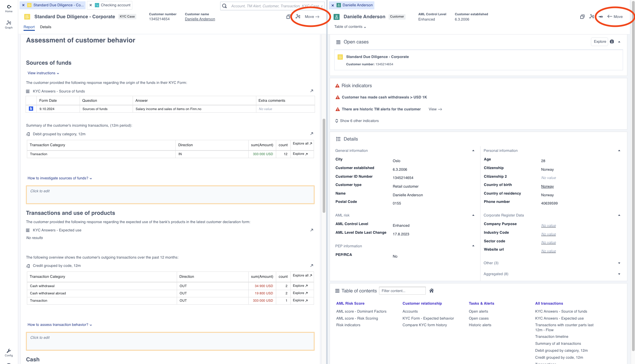Open Danielle Anderson customer name link

pos(200,19)
